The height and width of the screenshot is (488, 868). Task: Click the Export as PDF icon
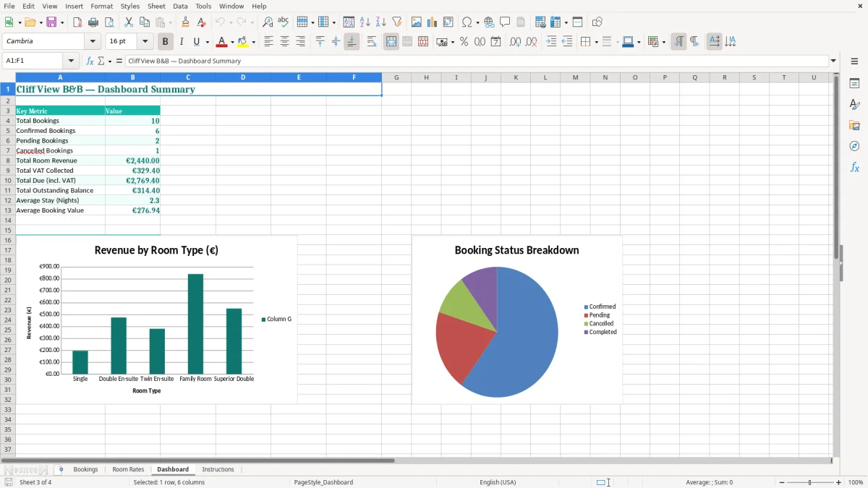pos(77,22)
